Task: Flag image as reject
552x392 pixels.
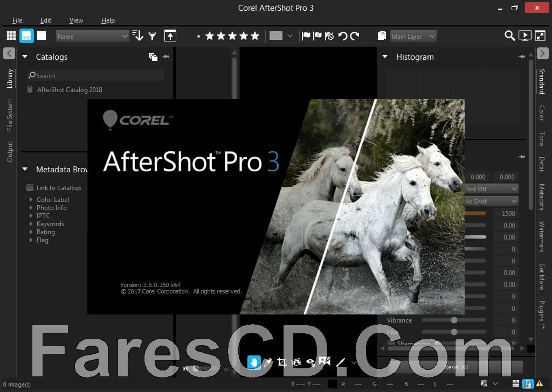Action: [317, 36]
